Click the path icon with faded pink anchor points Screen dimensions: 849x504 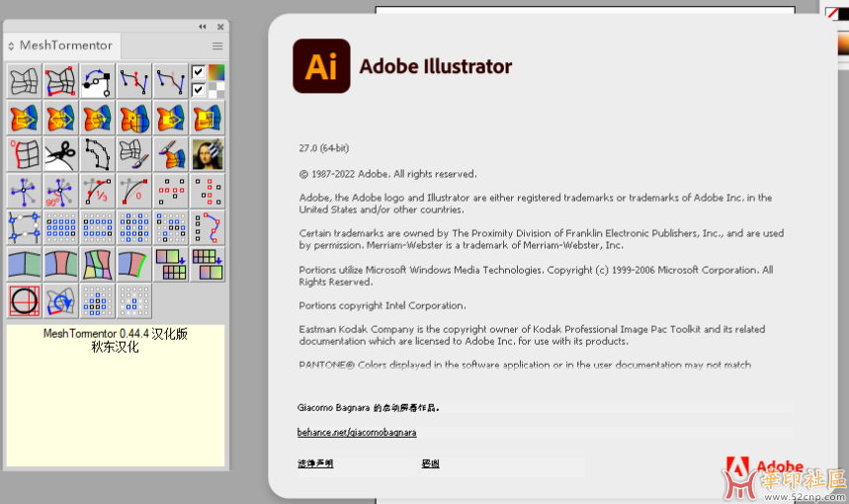(x=171, y=81)
